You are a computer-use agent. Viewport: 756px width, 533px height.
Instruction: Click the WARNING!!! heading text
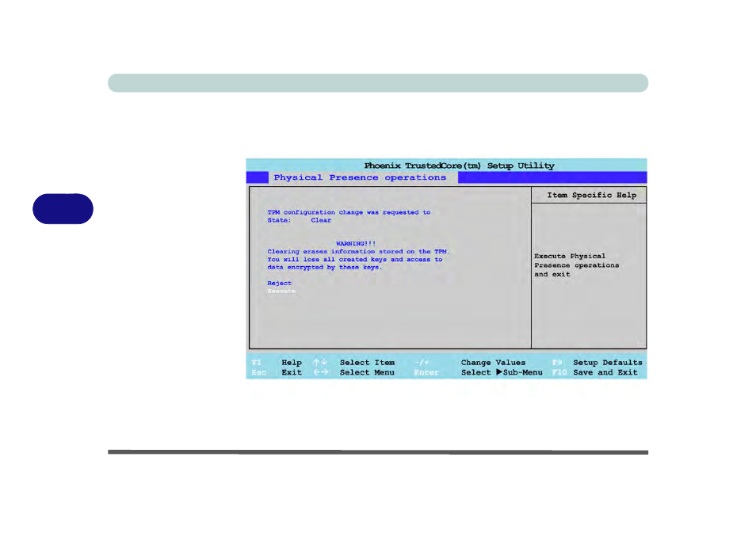coord(356,244)
